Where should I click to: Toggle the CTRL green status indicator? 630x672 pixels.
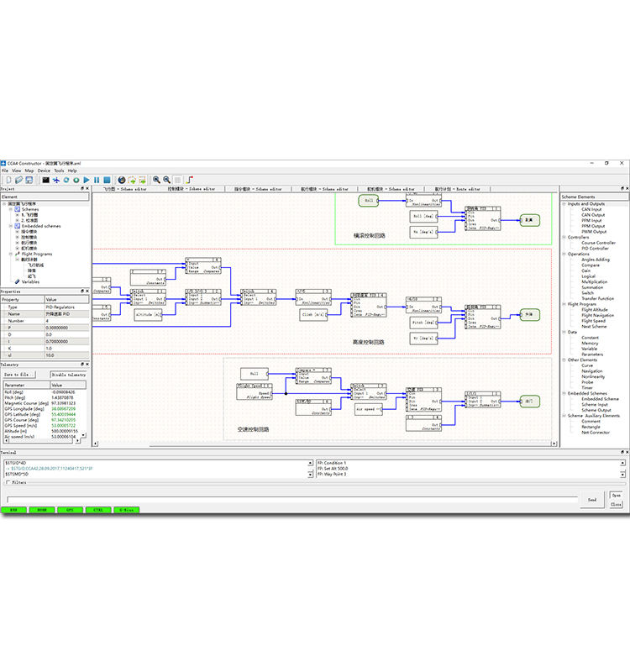[97, 509]
